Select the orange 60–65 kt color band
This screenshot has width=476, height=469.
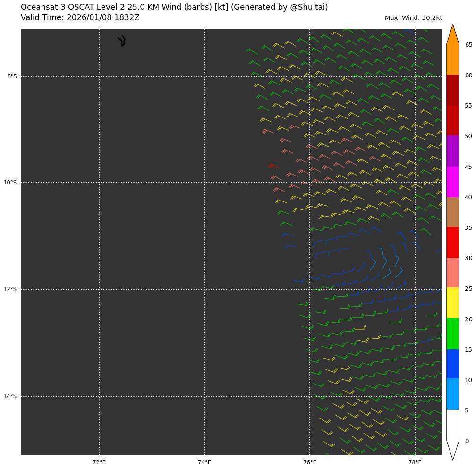point(452,59)
